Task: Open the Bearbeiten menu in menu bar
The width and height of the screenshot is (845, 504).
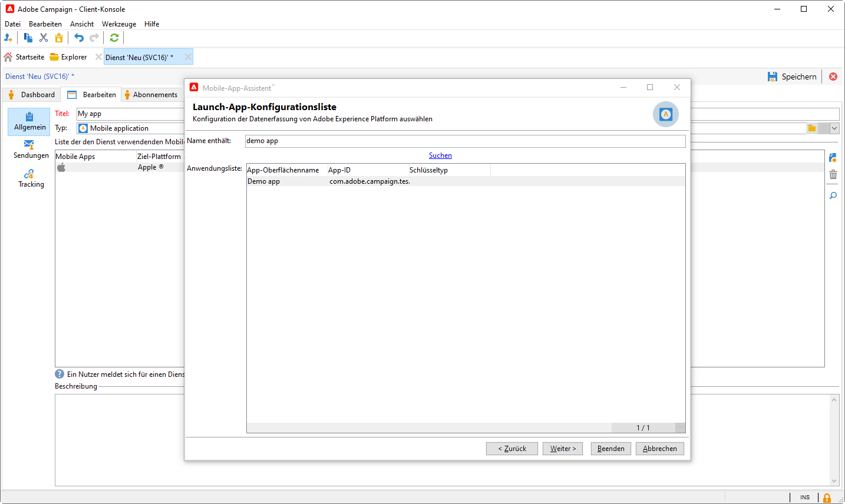Action: tap(45, 24)
